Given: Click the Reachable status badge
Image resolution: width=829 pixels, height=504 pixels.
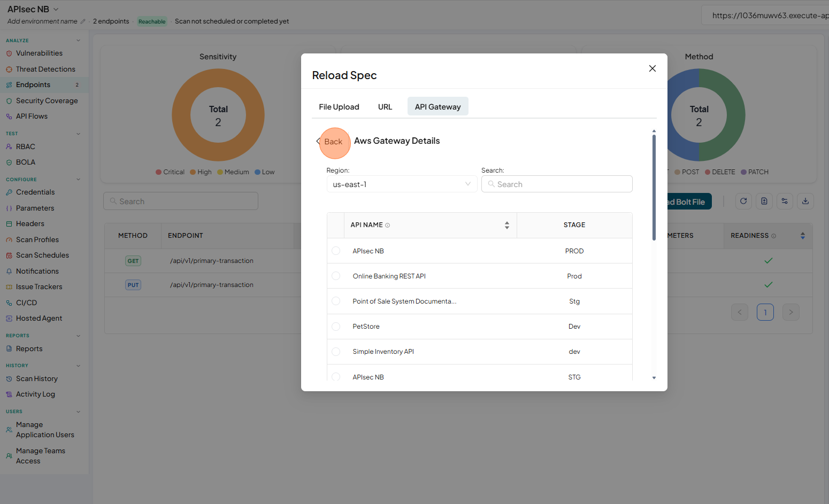Looking at the screenshot, I should coord(152,21).
